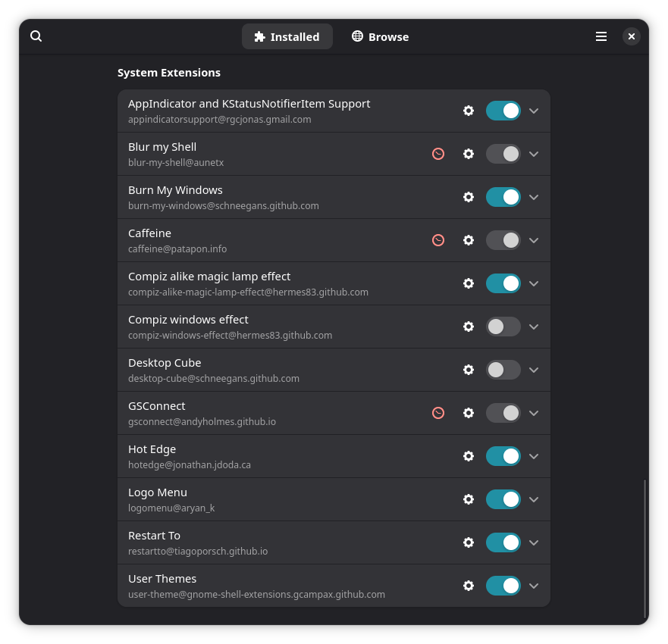Click the GSConnect error warning icon

[x=438, y=413]
